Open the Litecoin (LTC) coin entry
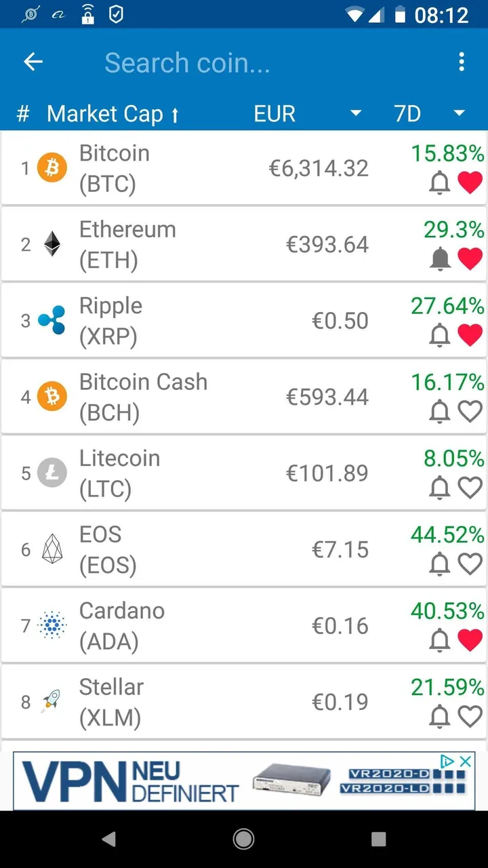This screenshot has width=488, height=868. [x=244, y=473]
